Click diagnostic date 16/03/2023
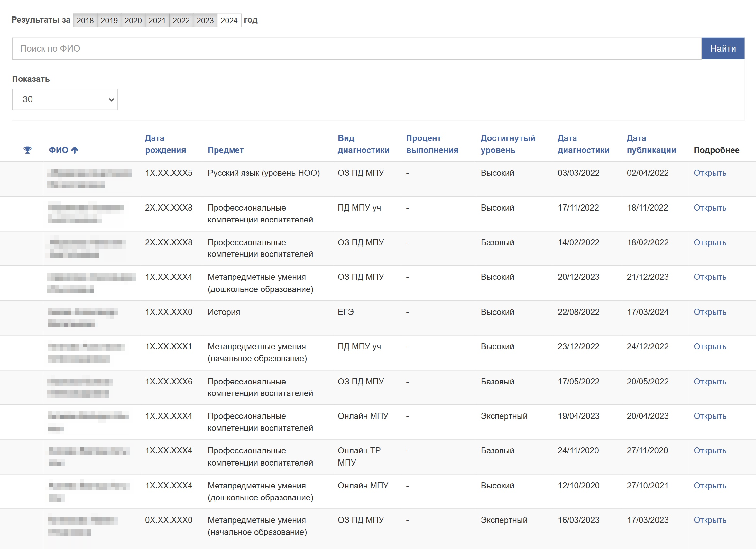The height and width of the screenshot is (549, 756). tap(578, 520)
